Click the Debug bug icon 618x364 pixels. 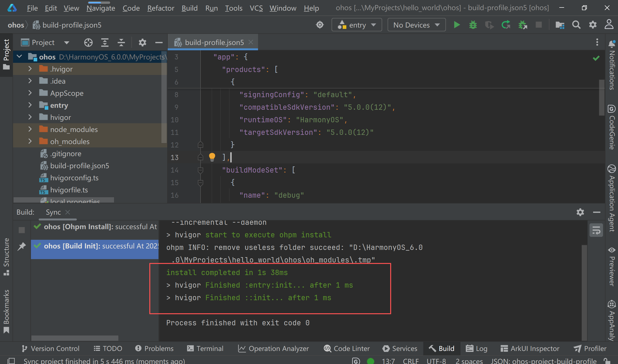point(473,25)
